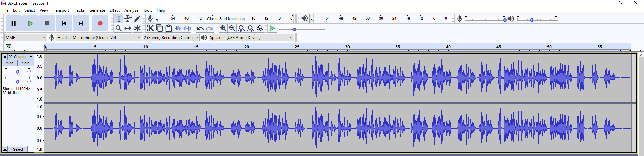Click the Cut scissors icon
The height and width of the screenshot is (156, 644).
click(x=150, y=28)
